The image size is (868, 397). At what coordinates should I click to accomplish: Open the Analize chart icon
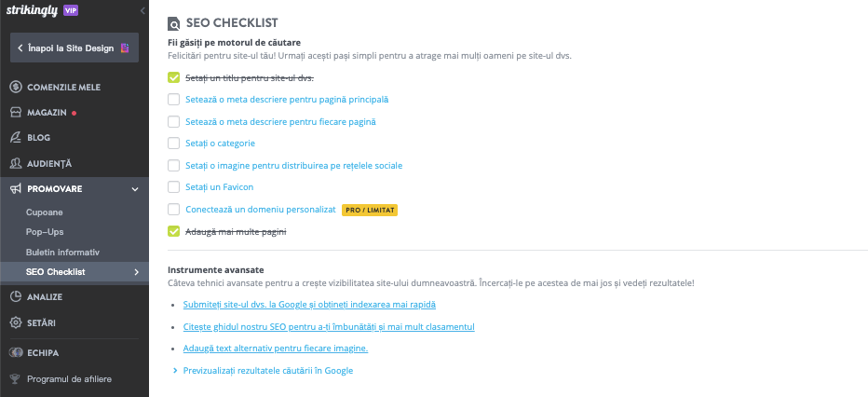pos(16,297)
